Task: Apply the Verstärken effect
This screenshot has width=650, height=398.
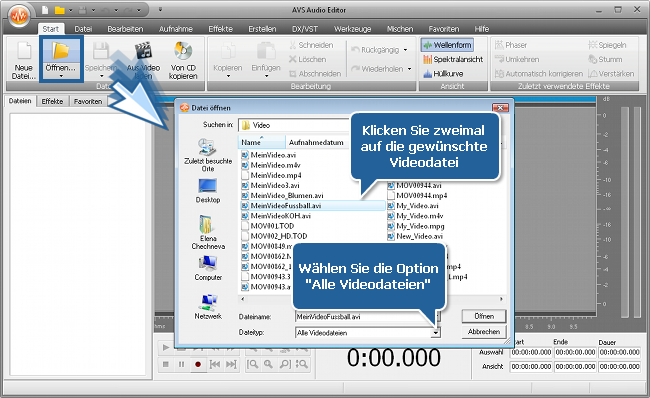Action: click(611, 73)
